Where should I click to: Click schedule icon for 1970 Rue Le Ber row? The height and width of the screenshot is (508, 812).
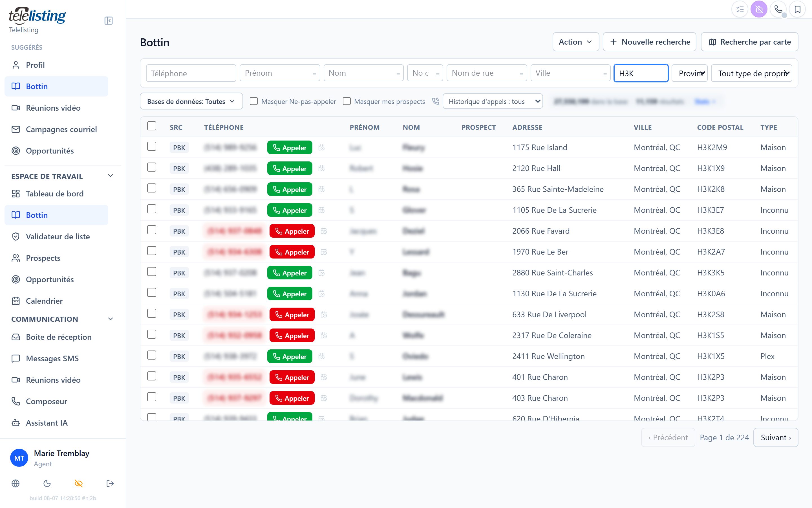pos(324,252)
